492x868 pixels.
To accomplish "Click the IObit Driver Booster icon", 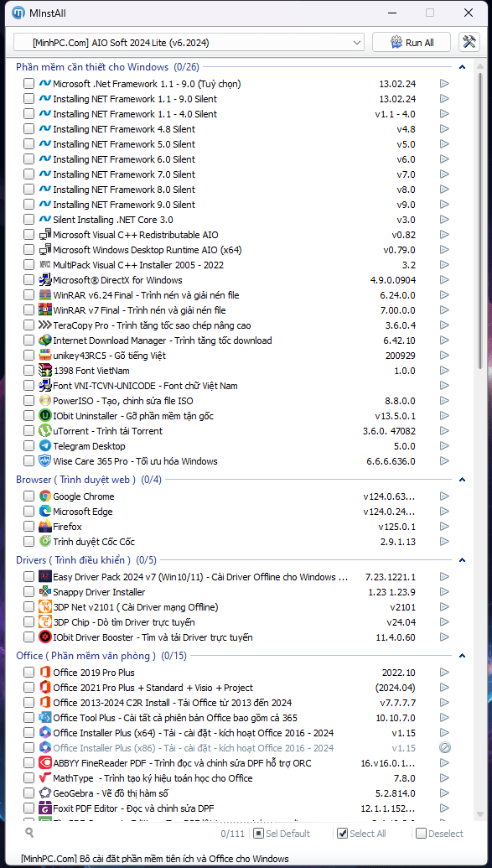I will click(x=44, y=637).
